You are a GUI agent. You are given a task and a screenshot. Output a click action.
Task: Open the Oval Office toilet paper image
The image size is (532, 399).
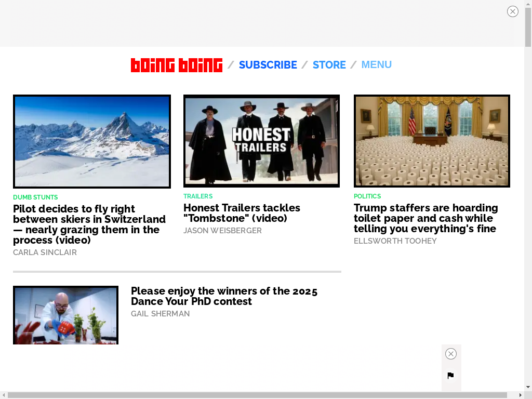(x=432, y=141)
